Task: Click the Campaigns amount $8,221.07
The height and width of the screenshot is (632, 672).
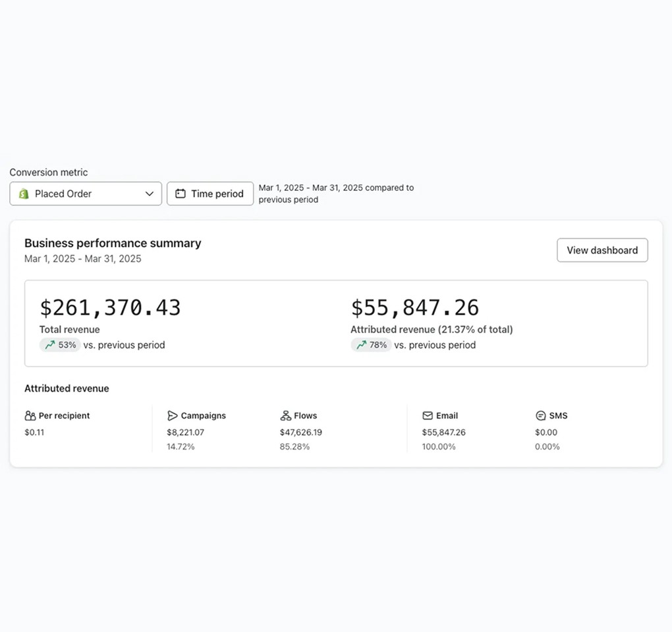Action: coord(185,432)
